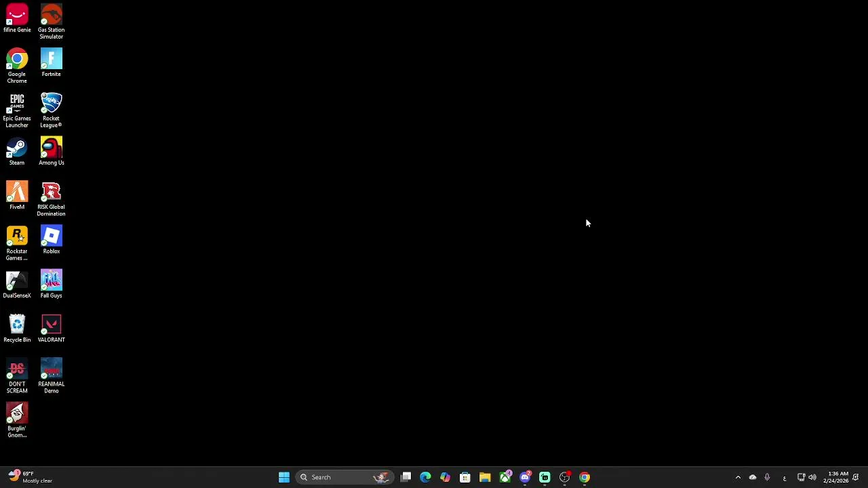Open Discord from the taskbar
Screen dimensions: 868x488
click(525, 477)
